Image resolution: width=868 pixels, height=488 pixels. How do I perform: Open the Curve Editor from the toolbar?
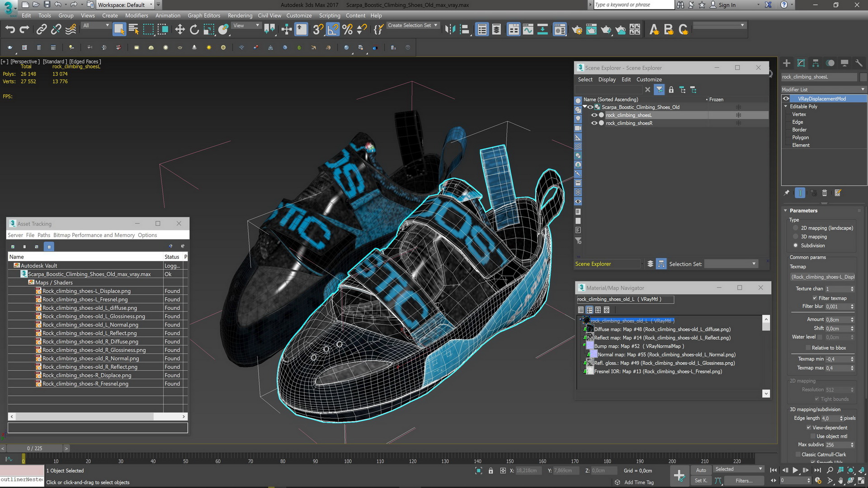click(528, 30)
